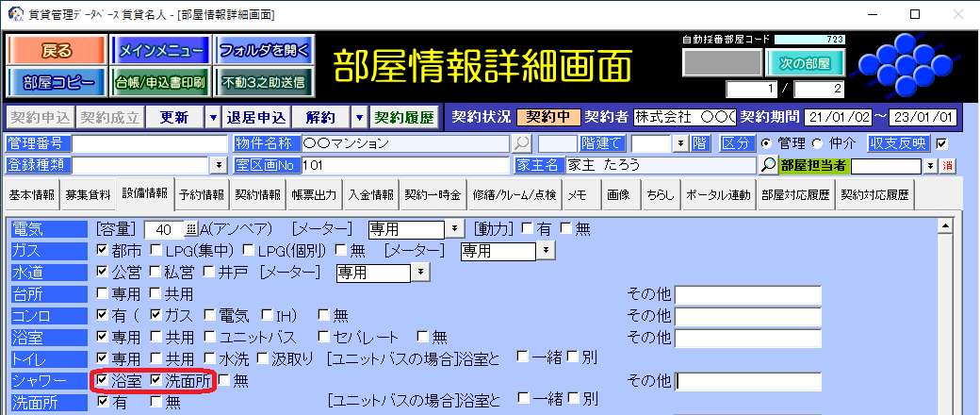Open the 電気 メーター dropdown

454,229
